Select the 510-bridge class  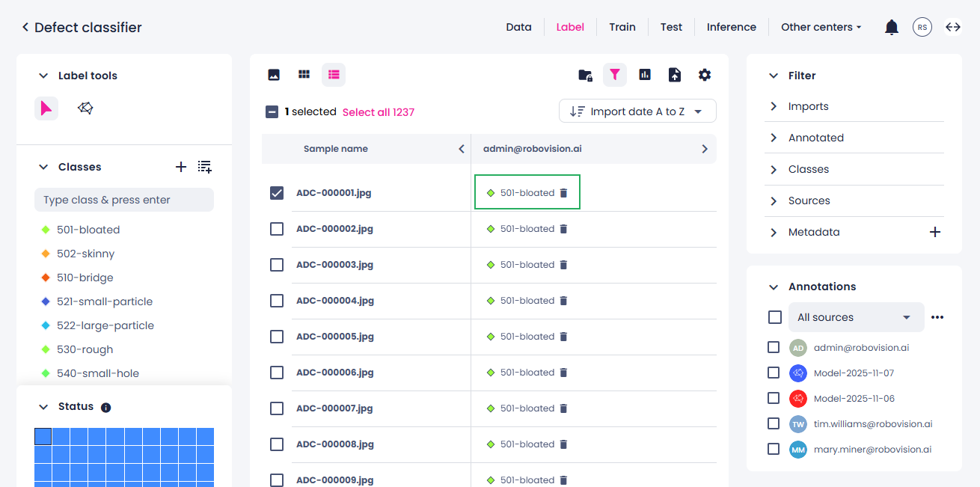pos(85,278)
